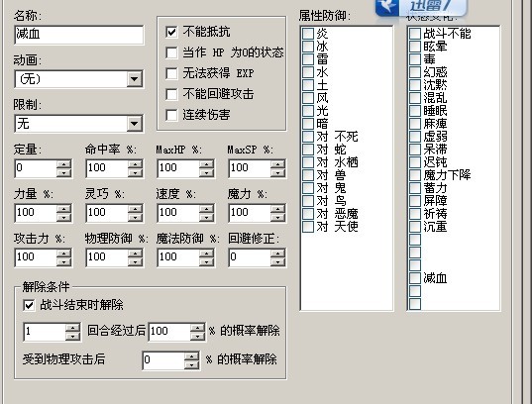Image resolution: width=532 pixels, height=404 pixels.
Task: Click the 定量 value field
Action: click(36, 168)
